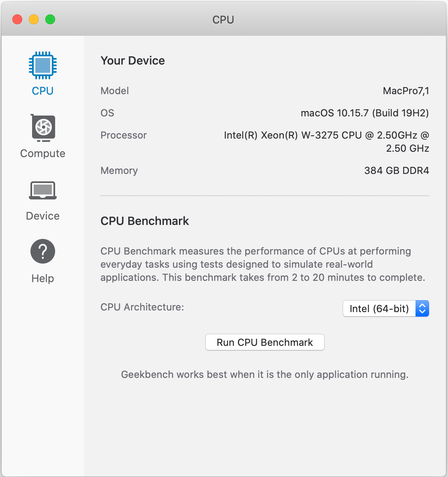Click the CPU window title bar text

[x=223, y=20]
